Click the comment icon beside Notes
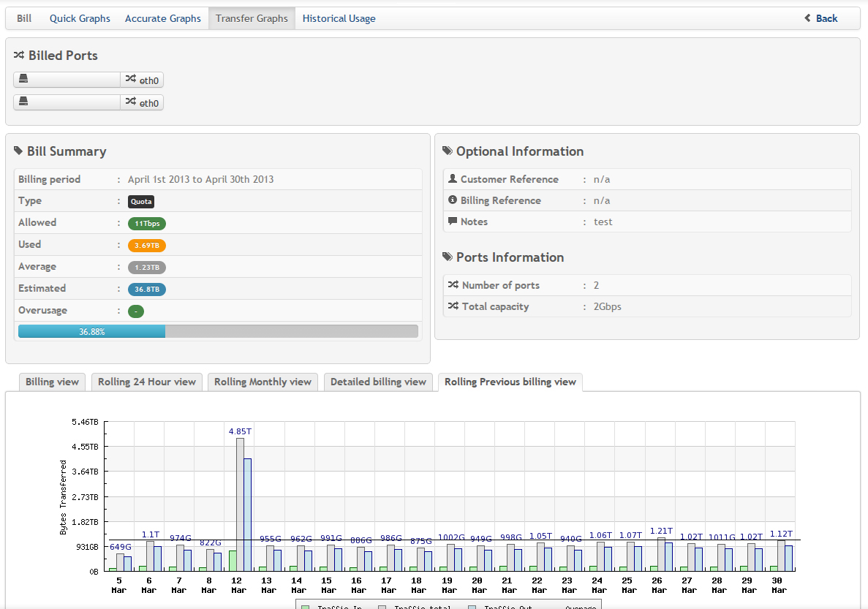This screenshot has height=609, width=868. (x=453, y=222)
